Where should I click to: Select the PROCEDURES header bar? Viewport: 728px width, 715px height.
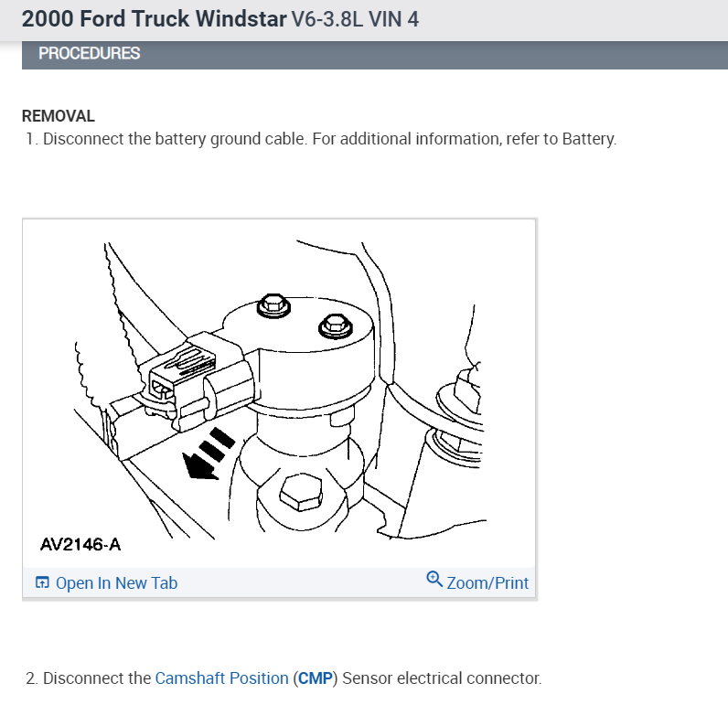click(x=375, y=55)
